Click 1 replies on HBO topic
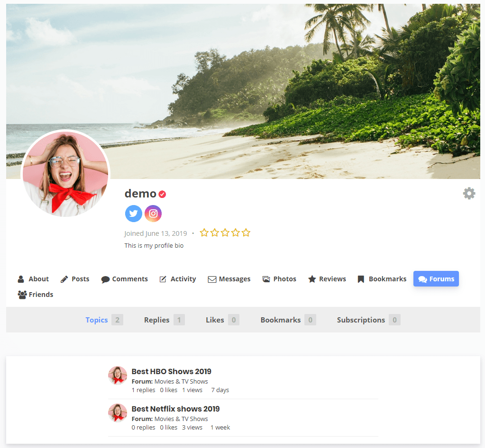 (x=143, y=390)
